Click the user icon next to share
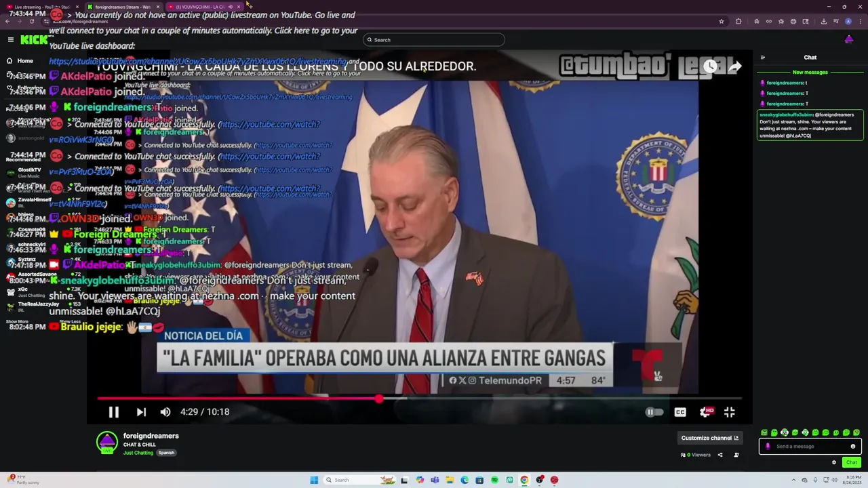The width and height of the screenshot is (868, 488). tap(736, 455)
